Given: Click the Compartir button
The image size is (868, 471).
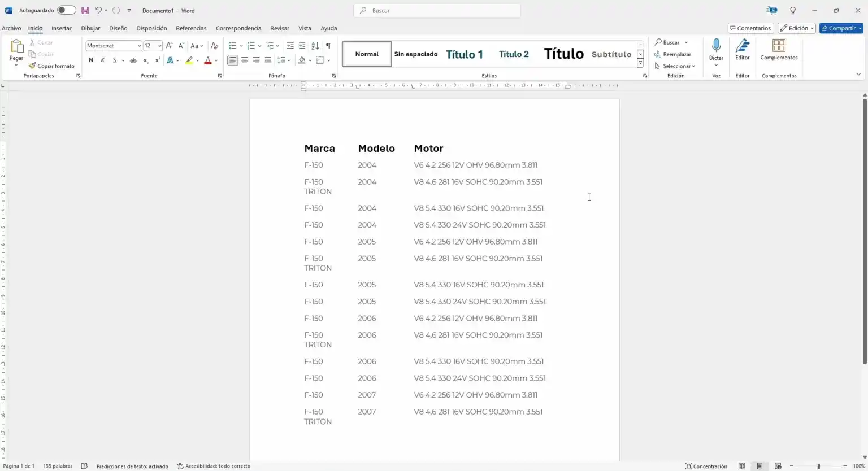Looking at the screenshot, I should pyautogui.click(x=841, y=28).
